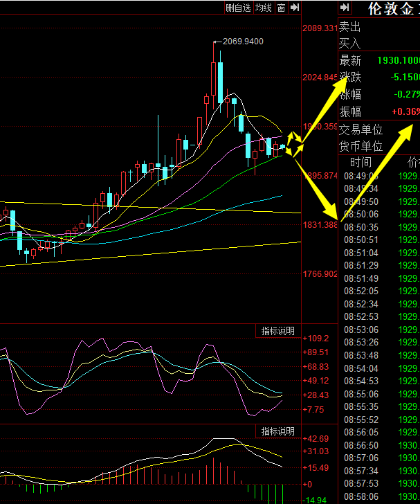The height and width of the screenshot is (504, 420).
Task: Click the +28.43 KDJ axis value
Action: (x=316, y=395)
